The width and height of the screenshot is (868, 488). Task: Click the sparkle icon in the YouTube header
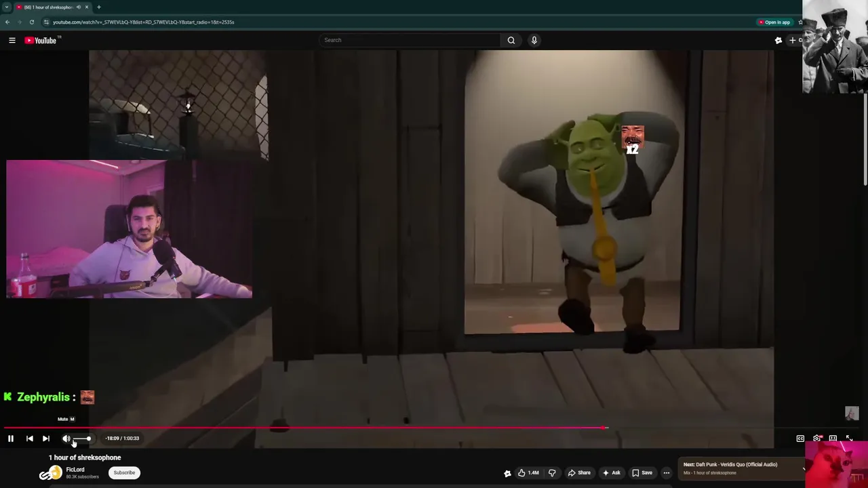click(x=778, y=41)
